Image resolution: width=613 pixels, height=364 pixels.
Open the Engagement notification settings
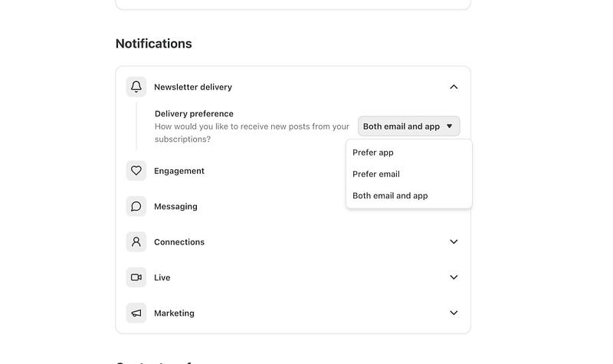(179, 171)
